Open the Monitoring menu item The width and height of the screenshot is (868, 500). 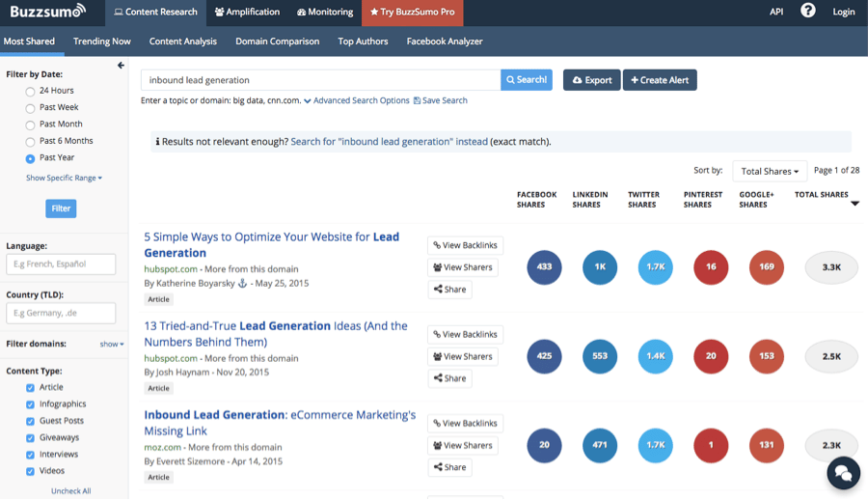click(325, 12)
